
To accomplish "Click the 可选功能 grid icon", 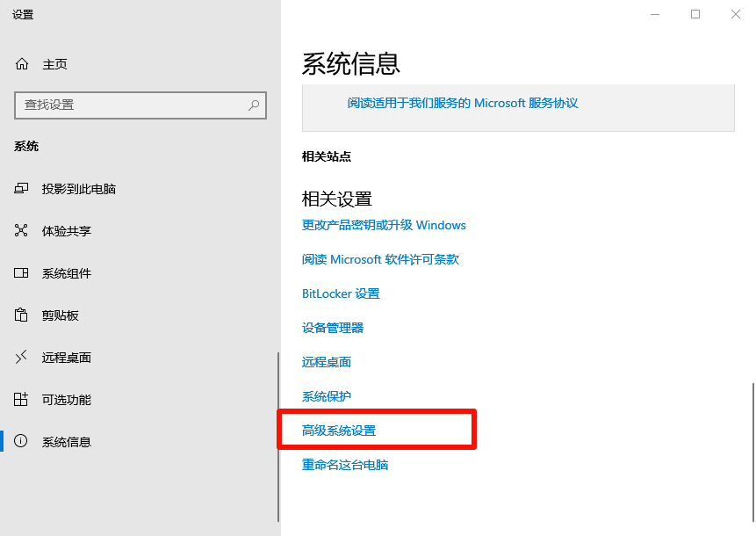I will [x=21, y=399].
